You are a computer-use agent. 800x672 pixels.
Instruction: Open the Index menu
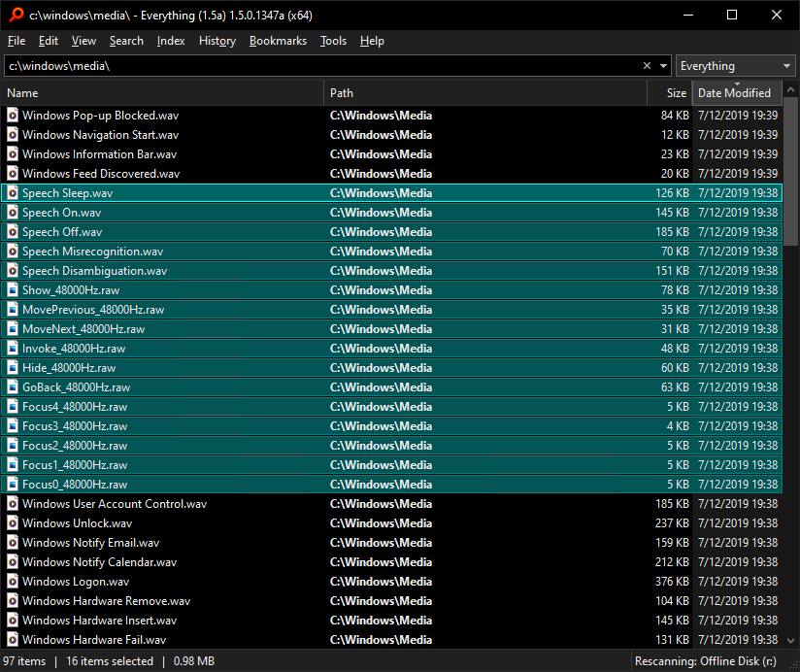coord(171,41)
